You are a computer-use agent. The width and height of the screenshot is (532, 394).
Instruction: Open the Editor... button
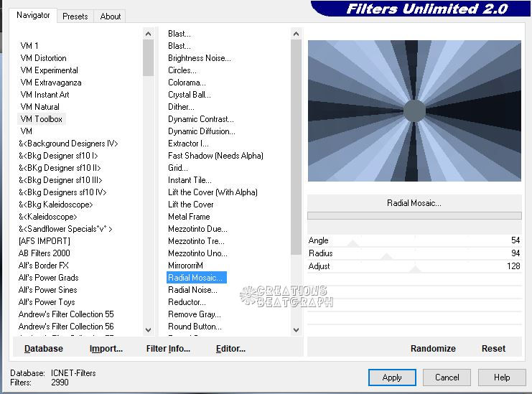230,349
